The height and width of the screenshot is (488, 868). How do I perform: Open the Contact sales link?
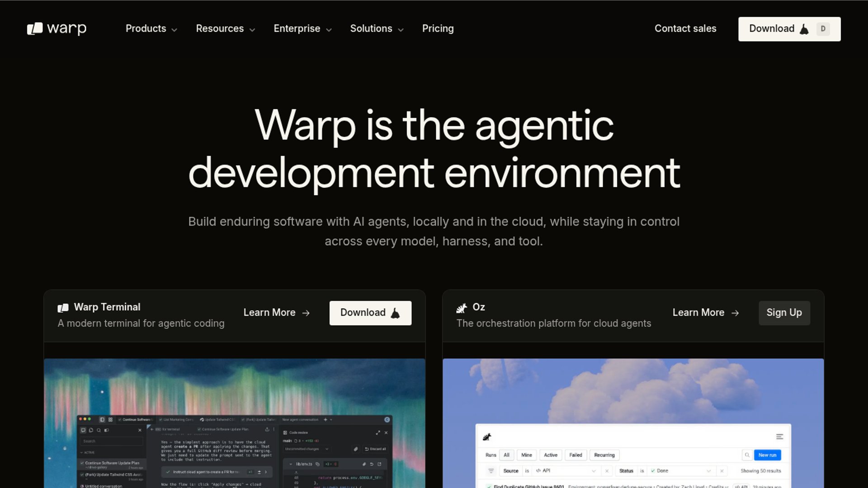click(x=685, y=28)
